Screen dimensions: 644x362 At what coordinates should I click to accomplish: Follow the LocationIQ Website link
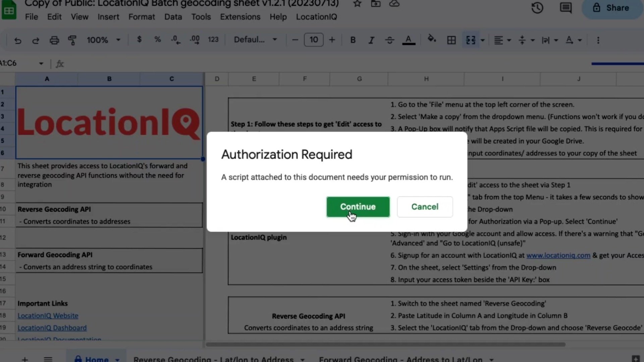point(48,316)
